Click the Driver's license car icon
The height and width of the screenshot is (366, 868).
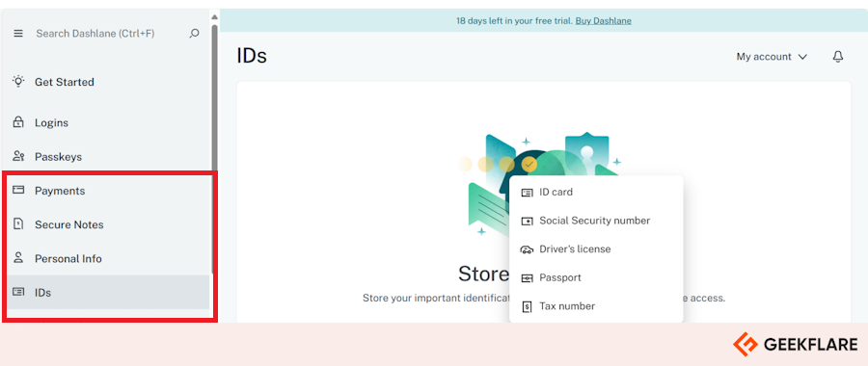tap(527, 249)
